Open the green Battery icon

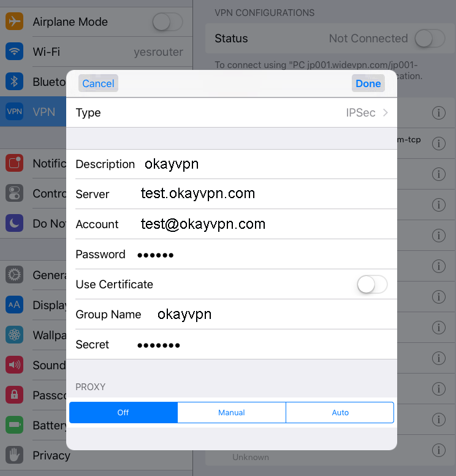(14, 425)
